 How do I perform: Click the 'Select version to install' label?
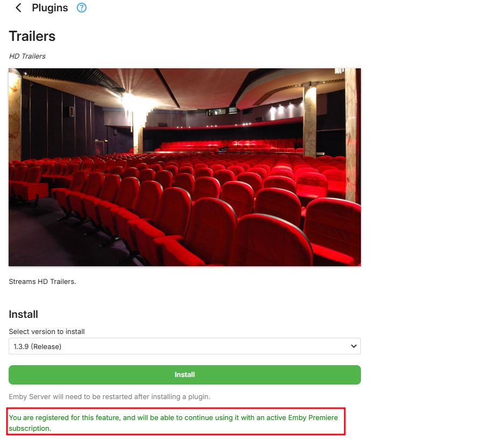(47, 331)
